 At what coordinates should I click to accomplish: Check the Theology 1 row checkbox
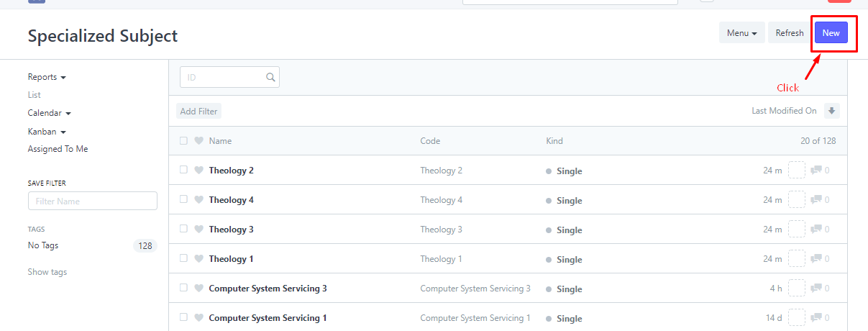[183, 258]
